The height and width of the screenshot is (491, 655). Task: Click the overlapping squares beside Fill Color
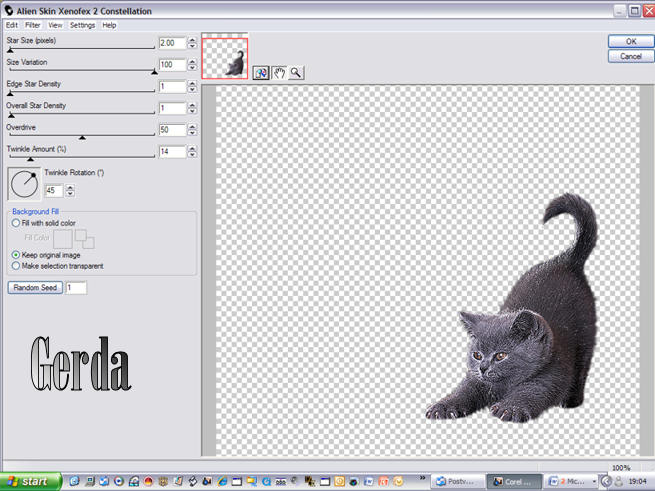click(84, 239)
